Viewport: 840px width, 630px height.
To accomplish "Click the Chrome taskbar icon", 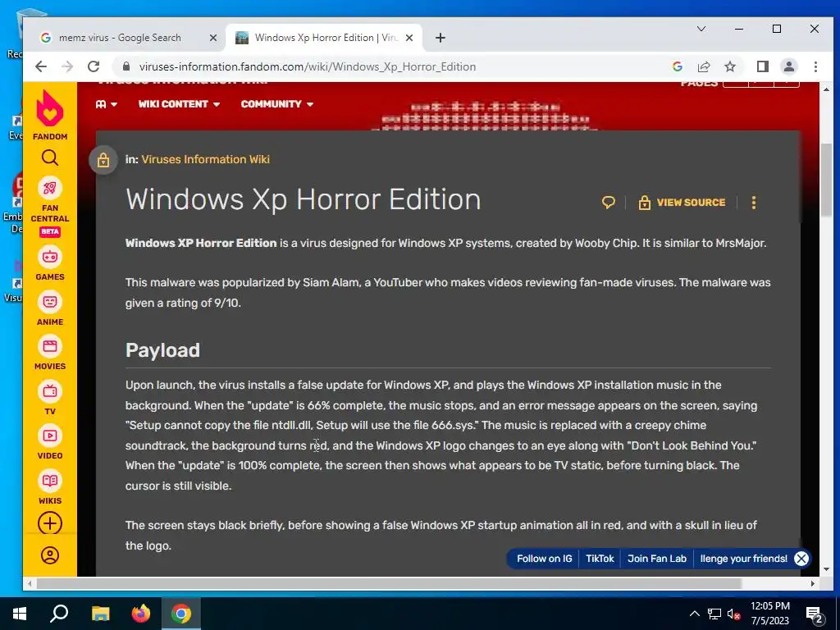I will (x=181, y=614).
